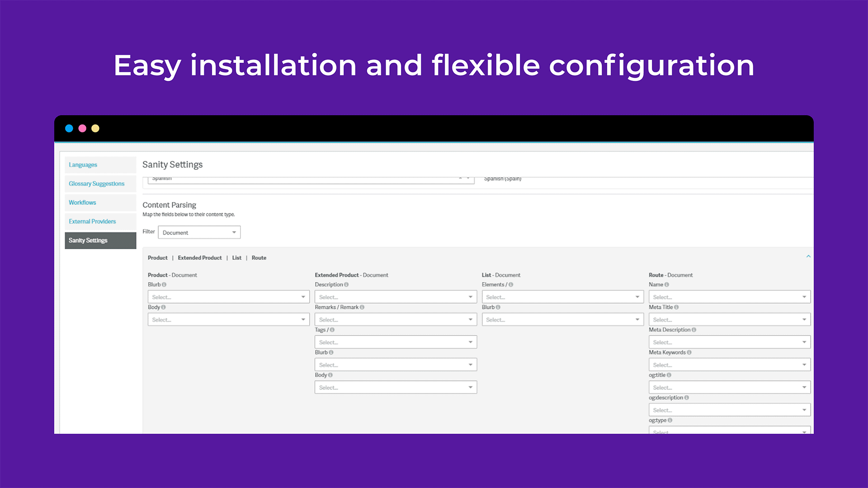Click info icon next to og:description

687,398
